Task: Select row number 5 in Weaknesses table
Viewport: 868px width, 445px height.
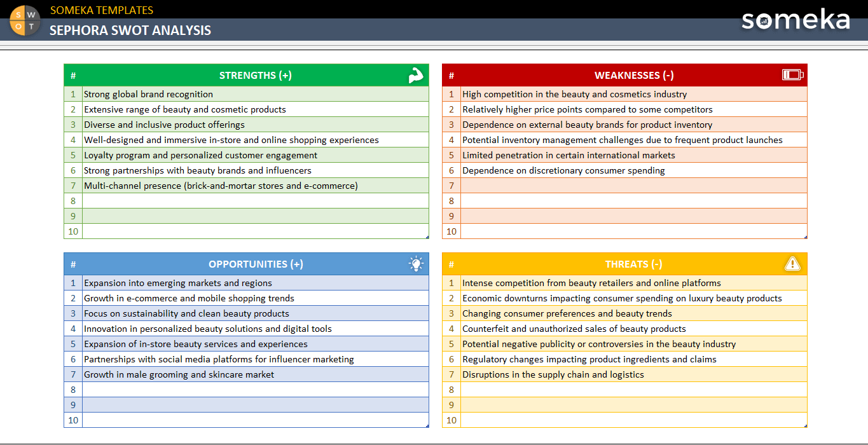Action: point(451,155)
